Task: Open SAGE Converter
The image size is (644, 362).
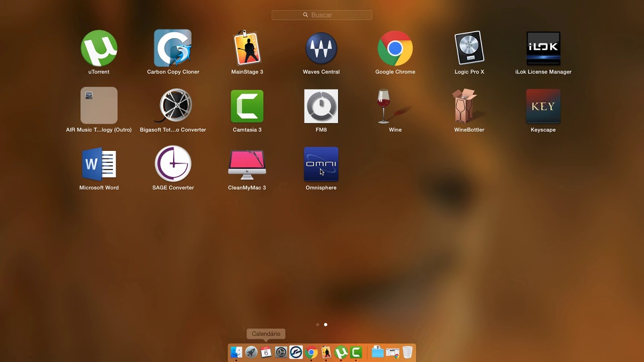Action: click(x=173, y=164)
